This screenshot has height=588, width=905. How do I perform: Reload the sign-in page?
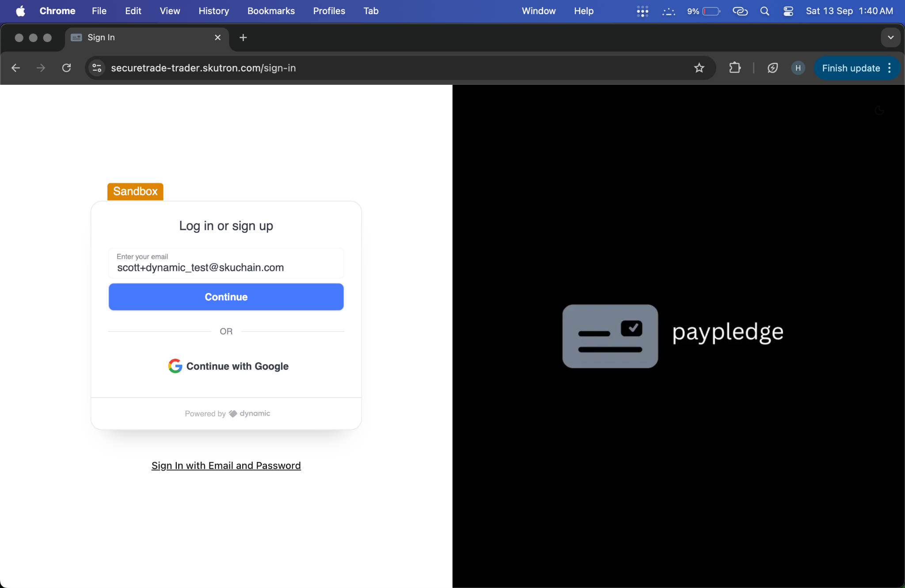[67, 68]
